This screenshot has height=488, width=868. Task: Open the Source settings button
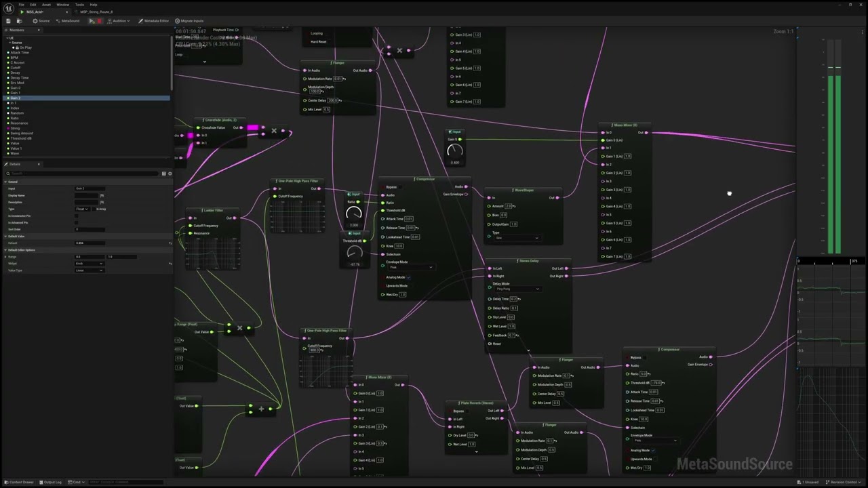point(41,21)
